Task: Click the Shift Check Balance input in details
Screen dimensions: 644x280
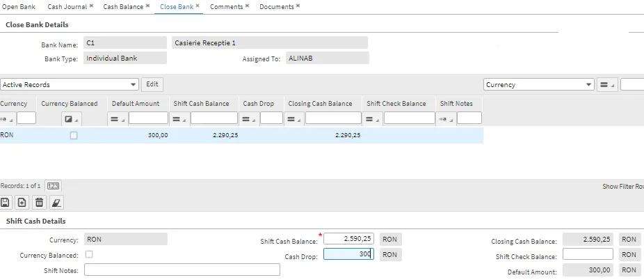Action: (588, 254)
